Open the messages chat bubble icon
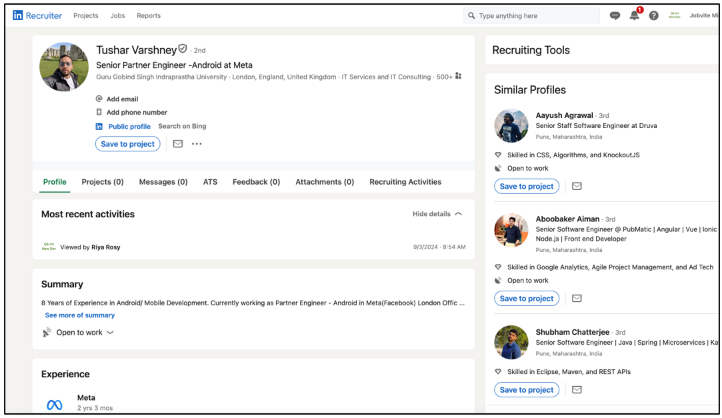Image resolution: width=722 pixels, height=418 pixels. click(615, 16)
